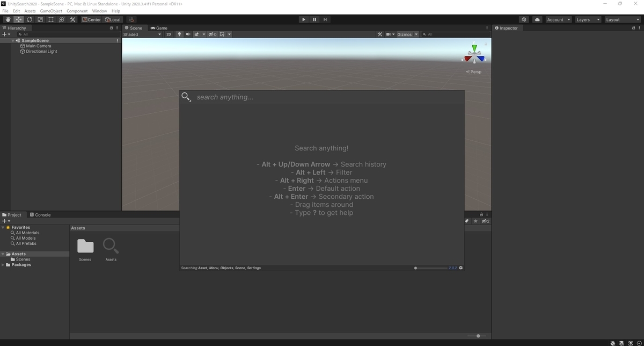The width and height of the screenshot is (644, 346).
Task: Collapse the SampleScene hierarchy item
Action: coord(12,40)
